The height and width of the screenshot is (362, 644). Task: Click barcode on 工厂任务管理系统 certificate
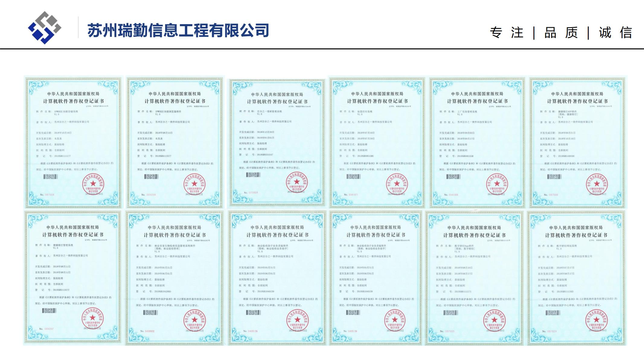tap(453, 176)
